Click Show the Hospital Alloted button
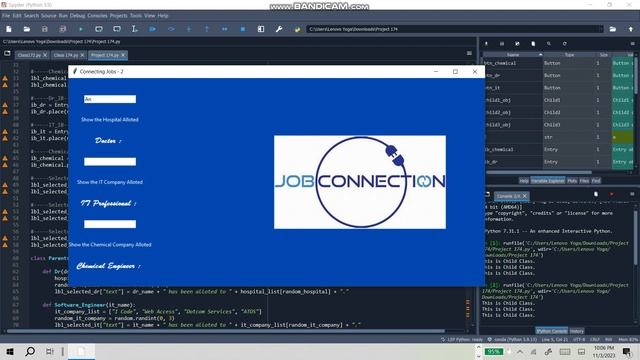This screenshot has height=360, width=640. click(x=110, y=120)
